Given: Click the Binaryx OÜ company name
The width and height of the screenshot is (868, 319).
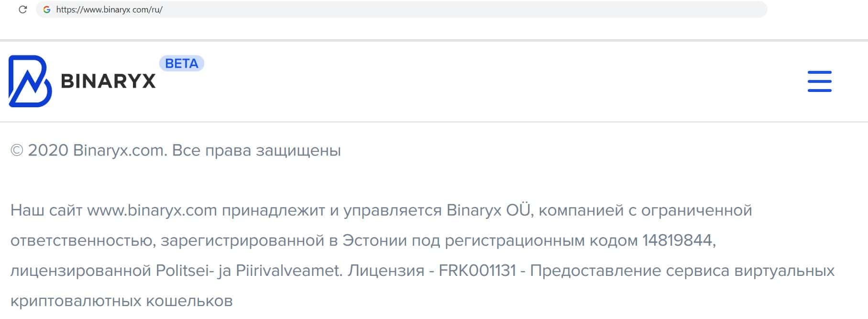Looking at the screenshot, I should coord(488,210).
